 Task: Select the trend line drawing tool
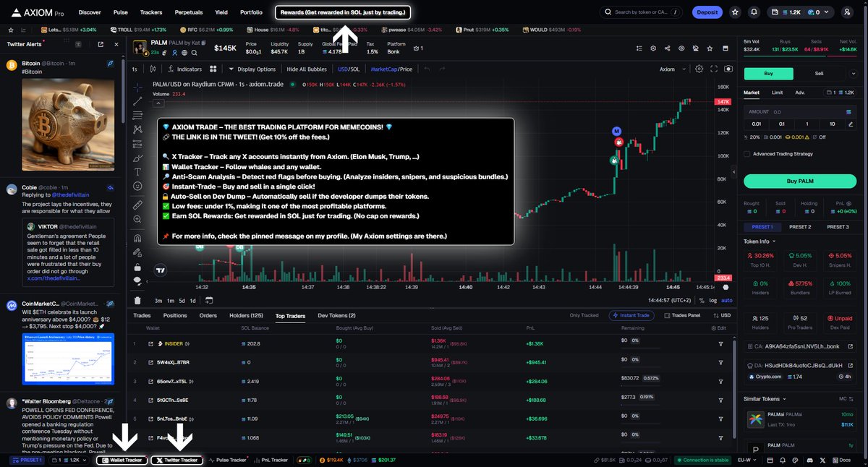pos(137,101)
